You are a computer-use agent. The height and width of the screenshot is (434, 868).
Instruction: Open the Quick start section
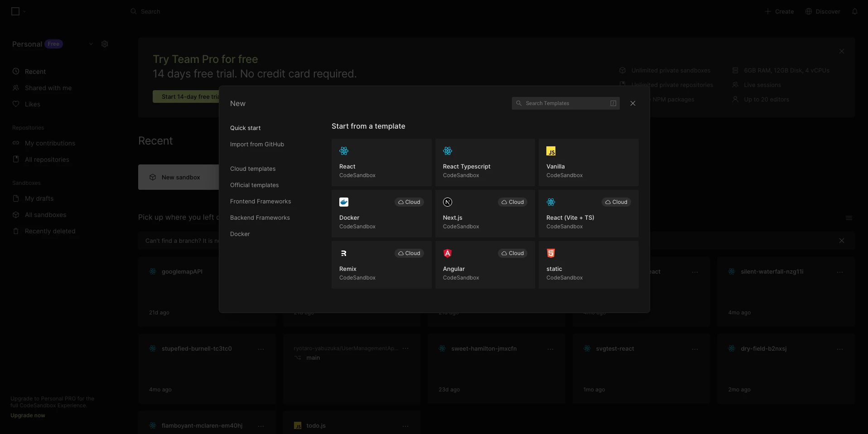coord(246,128)
